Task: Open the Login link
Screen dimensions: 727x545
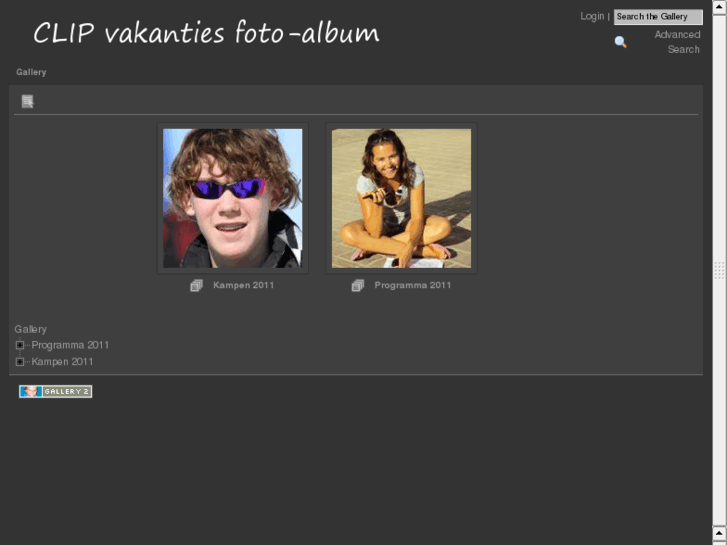Action: pyautogui.click(x=592, y=16)
